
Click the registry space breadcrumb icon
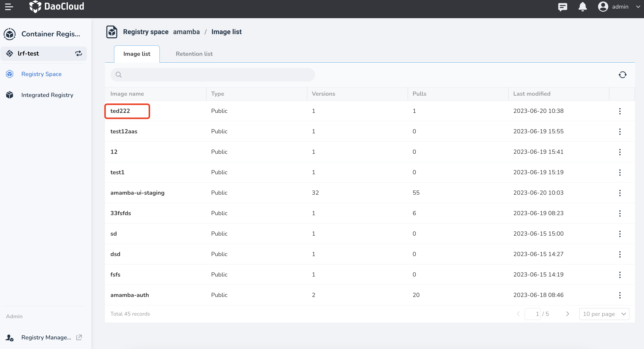coord(112,32)
